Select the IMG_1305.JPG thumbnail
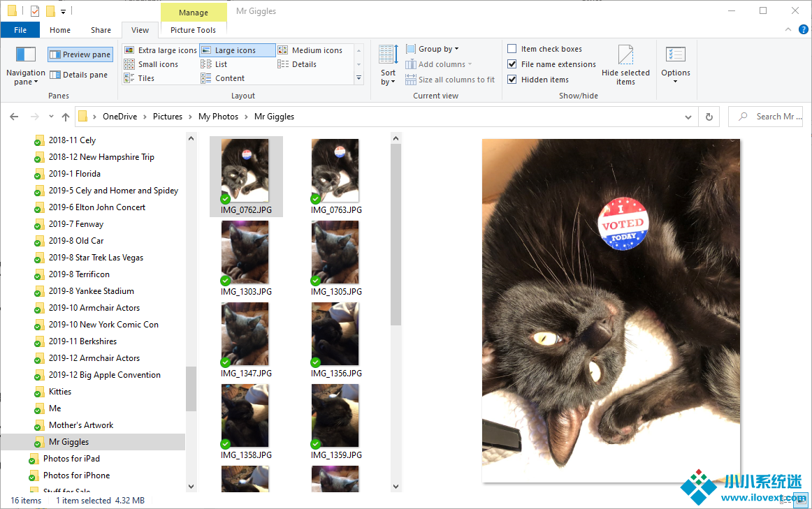 [336, 258]
